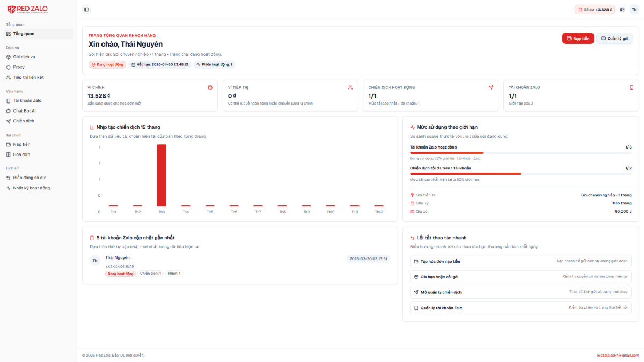The image size is (644, 362).
Task: Open Chat Bot AI in the sidebar
Action: point(38,110)
